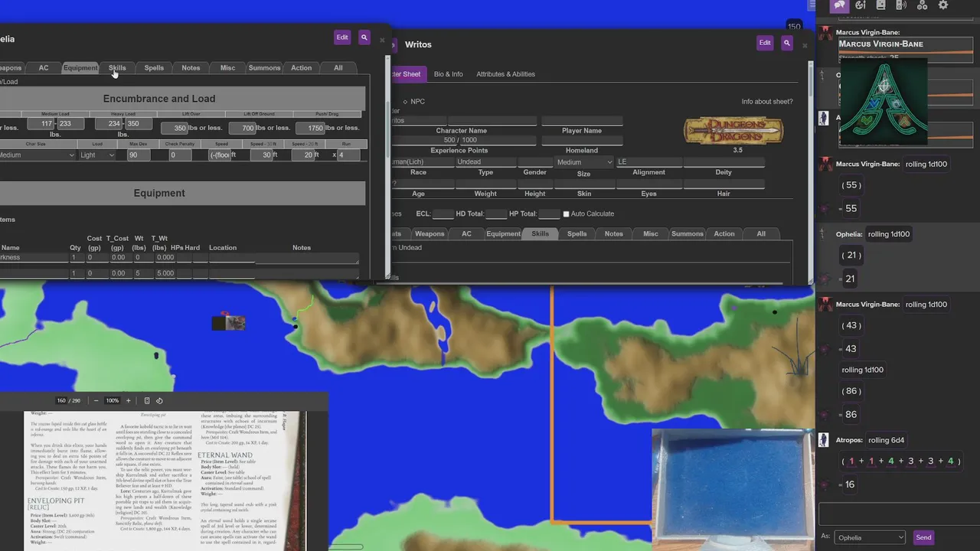The height and width of the screenshot is (551, 980).
Task: Click the PDF page number field 160
Action: coord(61,400)
